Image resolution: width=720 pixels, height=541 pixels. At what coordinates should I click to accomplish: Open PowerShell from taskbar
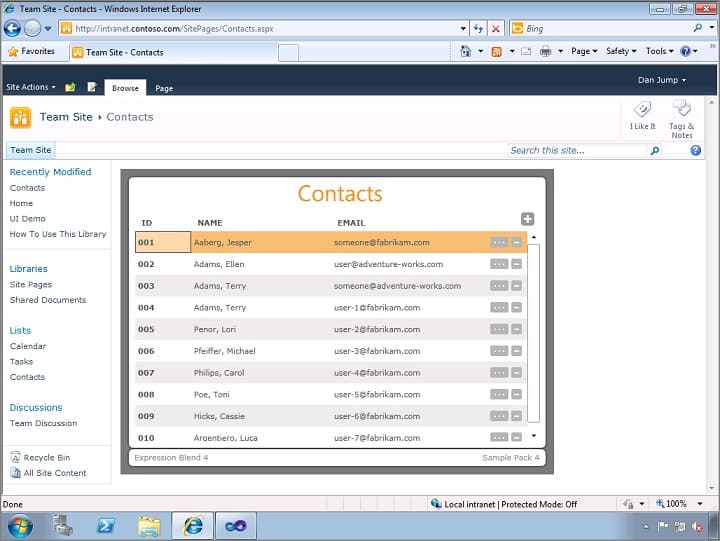pyautogui.click(x=106, y=526)
